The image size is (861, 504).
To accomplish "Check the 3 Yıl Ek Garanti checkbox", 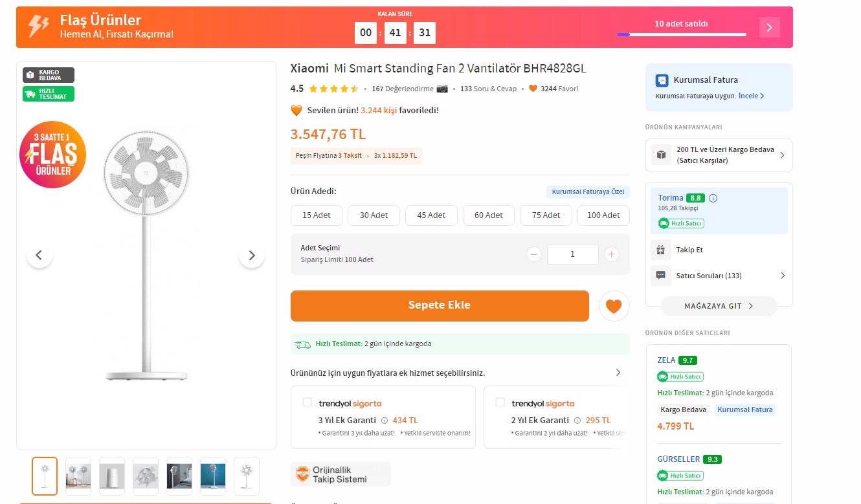I will 307,402.
